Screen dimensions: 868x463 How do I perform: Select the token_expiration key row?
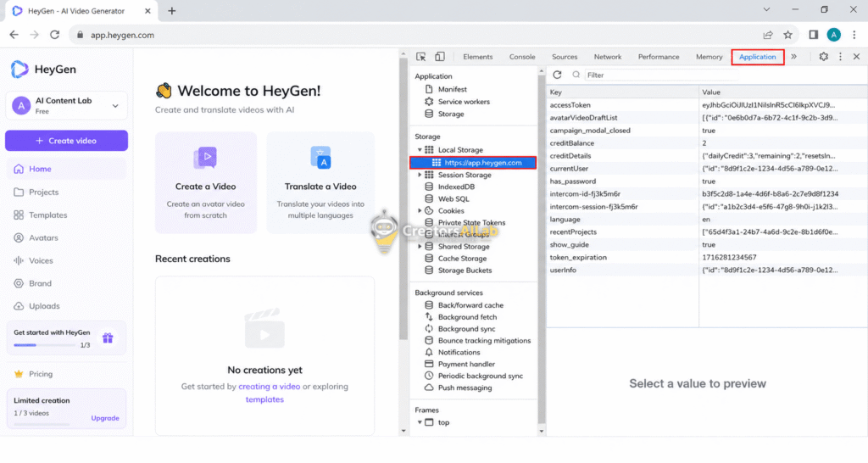point(707,258)
